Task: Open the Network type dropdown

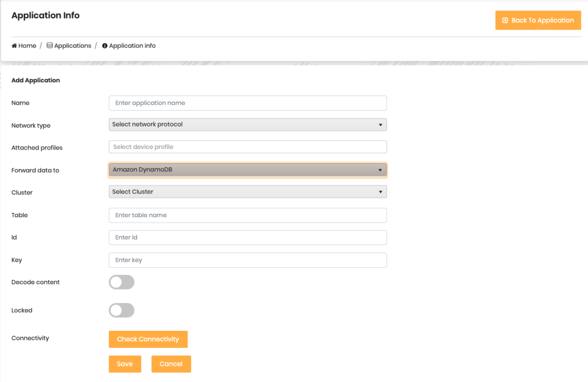Action: (x=248, y=125)
